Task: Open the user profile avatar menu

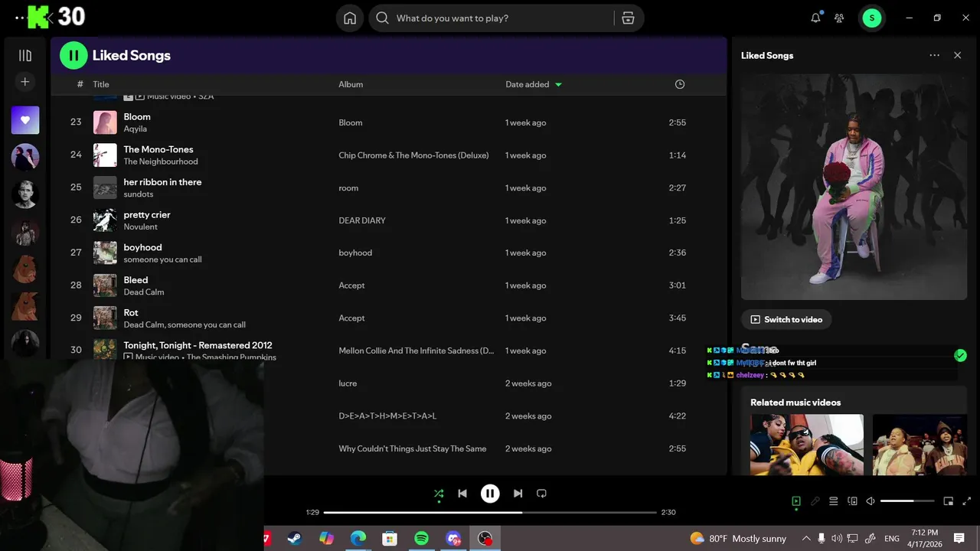Action: 871,18
